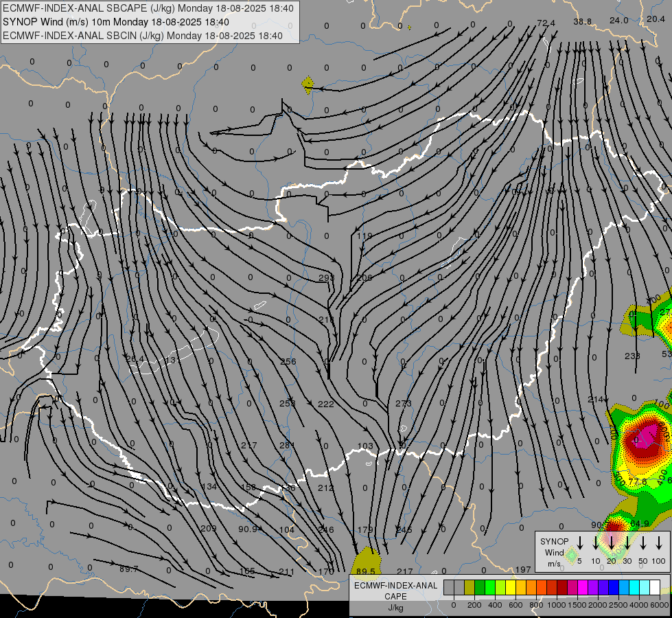Click the 20.4 value in the top-right corner
The width and height of the screenshot is (672, 618).
pyautogui.click(x=656, y=19)
